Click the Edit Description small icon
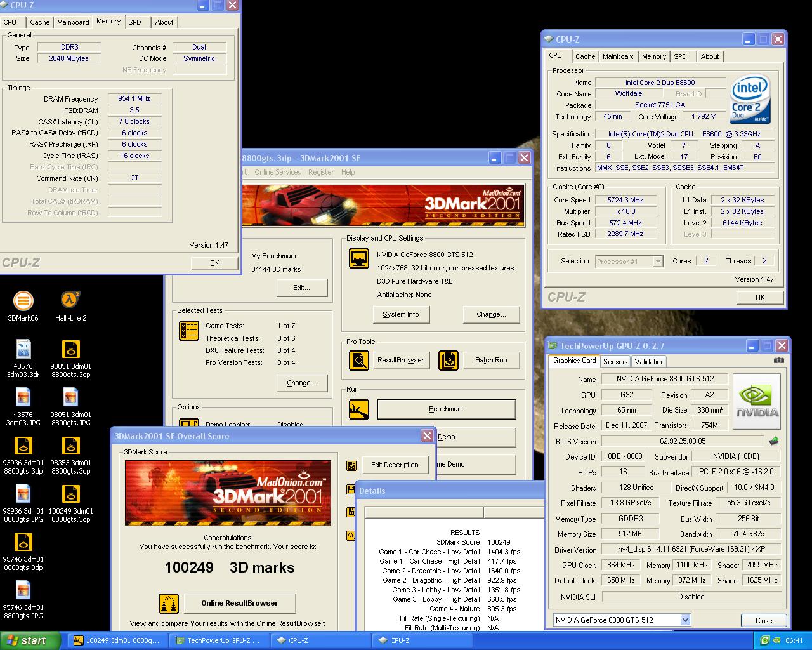Screen dimensions: 812x650 351,465
